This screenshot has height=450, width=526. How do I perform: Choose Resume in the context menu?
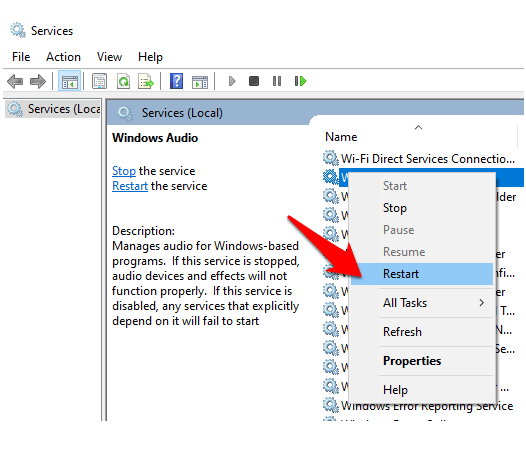(x=422, y=252)
